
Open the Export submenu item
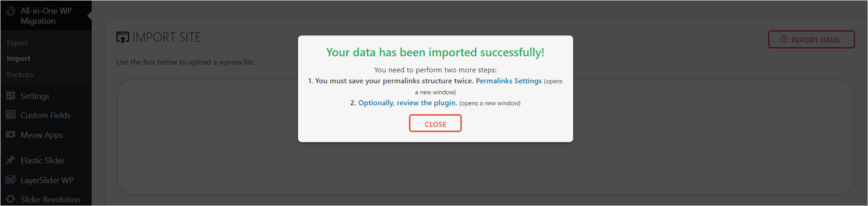(x=17, y=43)
